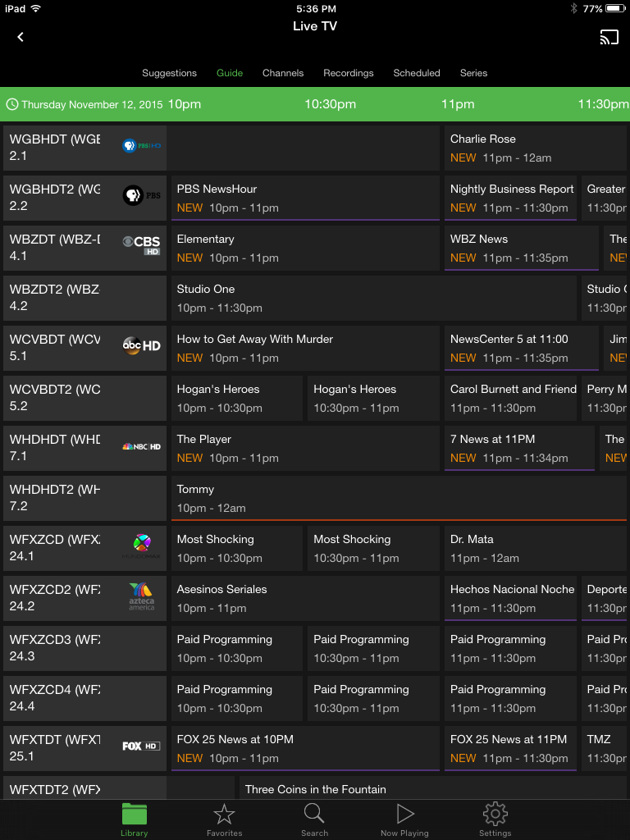
Task: Select WFXZCD3 Paid Programming at 10pm - 10:30pm
Action: 237,648
